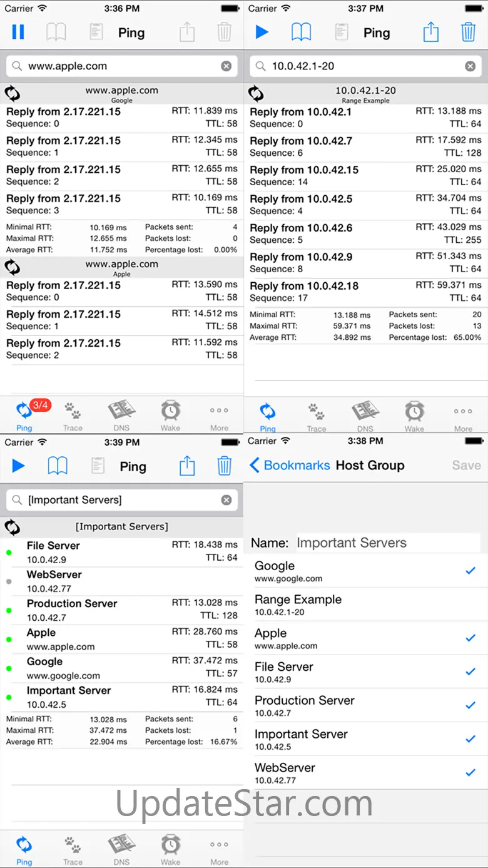Open Trace tab on the 10.0.42.1-20 screen
The image size is (488, 868).
pos(317,417)
